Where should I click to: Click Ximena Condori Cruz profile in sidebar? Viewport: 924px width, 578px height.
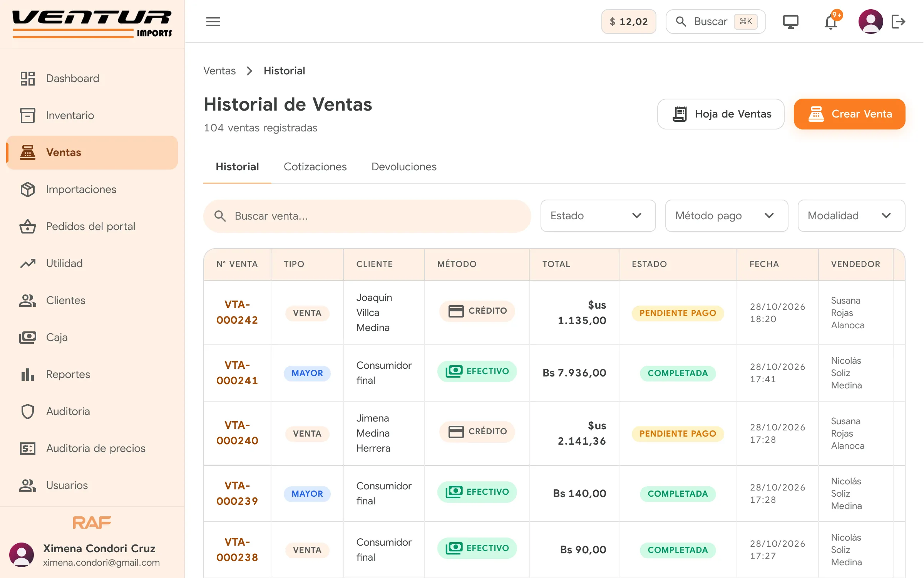coord(92,555)
